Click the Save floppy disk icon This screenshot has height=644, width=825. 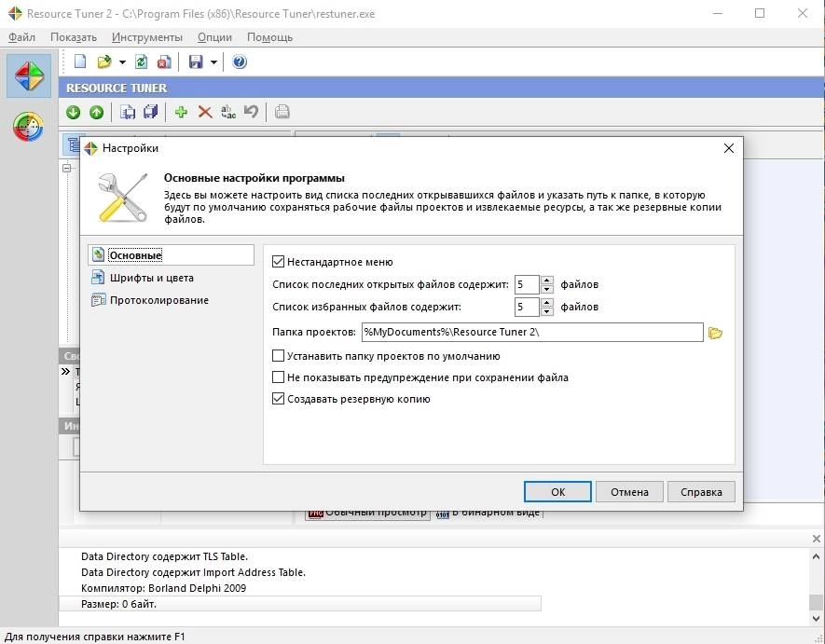tap(196, 62)
